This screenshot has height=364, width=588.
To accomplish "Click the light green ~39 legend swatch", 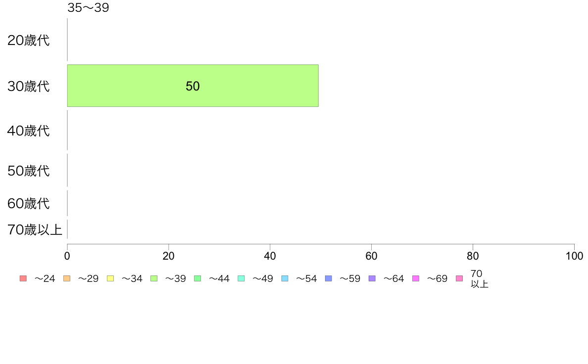I will 154,278.
